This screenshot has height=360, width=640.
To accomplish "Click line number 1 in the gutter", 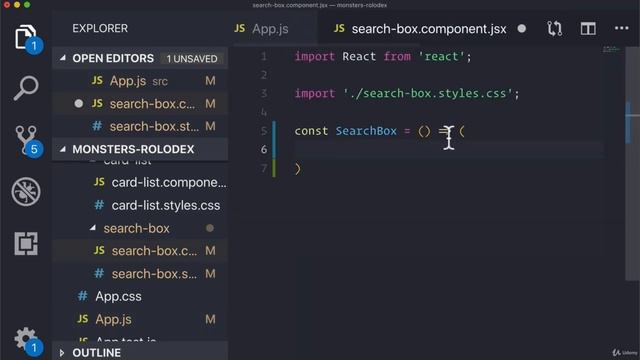I will [x=264, y=56].
